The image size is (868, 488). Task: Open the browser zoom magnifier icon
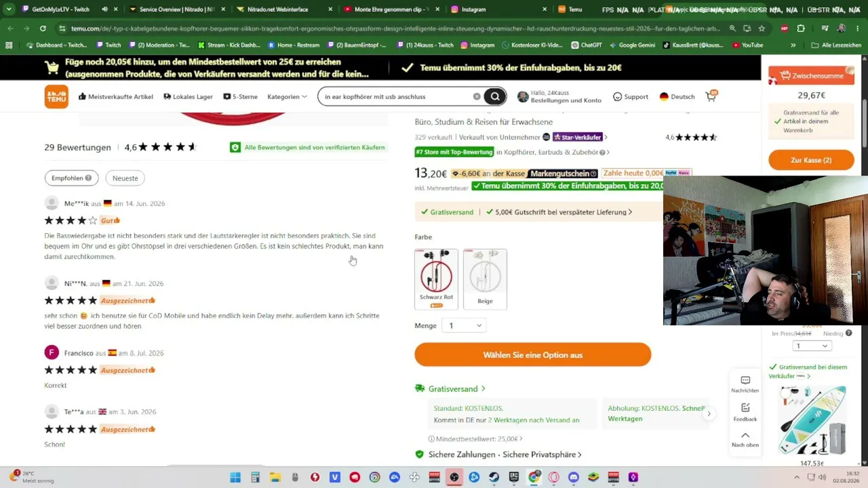[x=732, y=28]
